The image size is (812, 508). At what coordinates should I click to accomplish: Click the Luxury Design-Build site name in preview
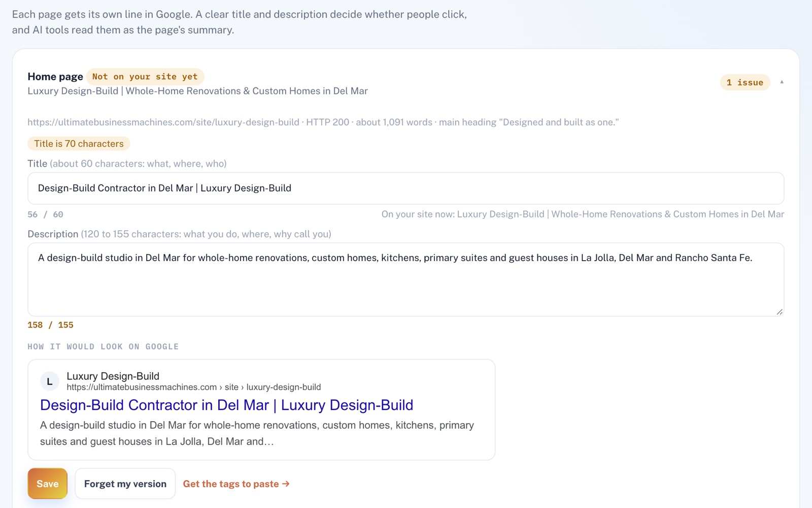[x=113, y=376]
